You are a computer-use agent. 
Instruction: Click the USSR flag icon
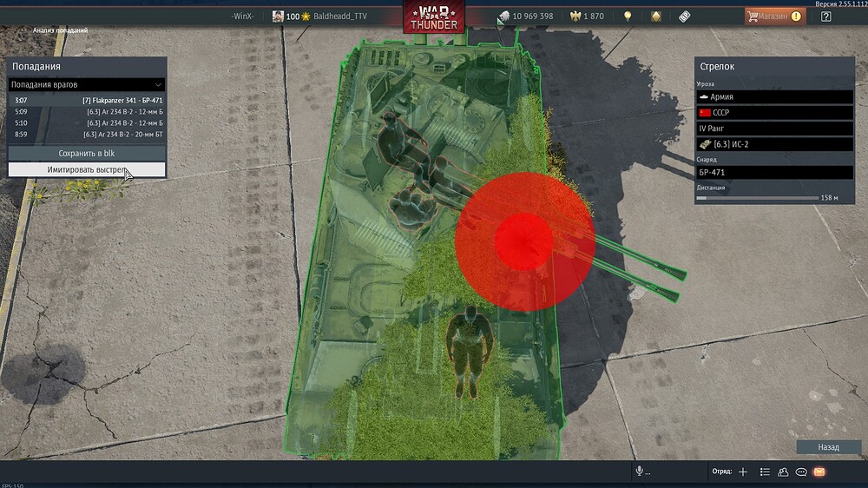(x=705, y=112)
